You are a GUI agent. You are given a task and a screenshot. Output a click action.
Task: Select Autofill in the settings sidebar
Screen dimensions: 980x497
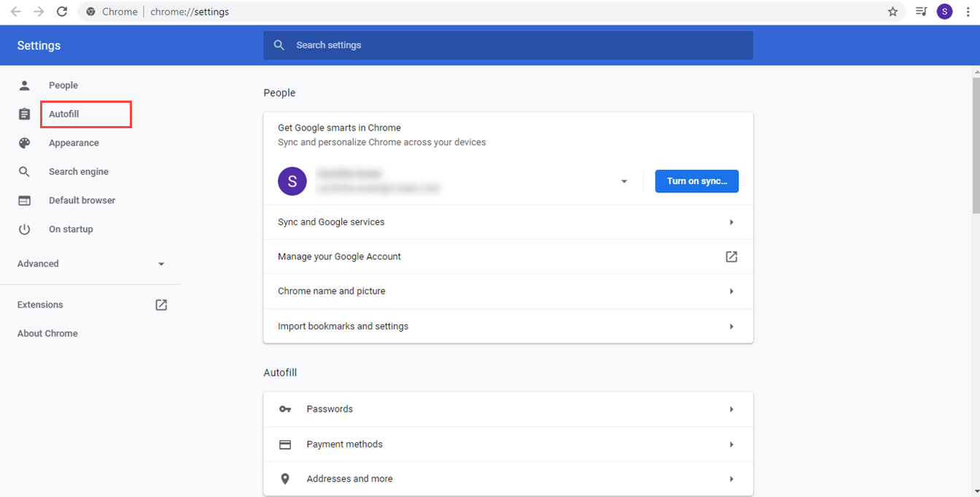pos(64,114)
